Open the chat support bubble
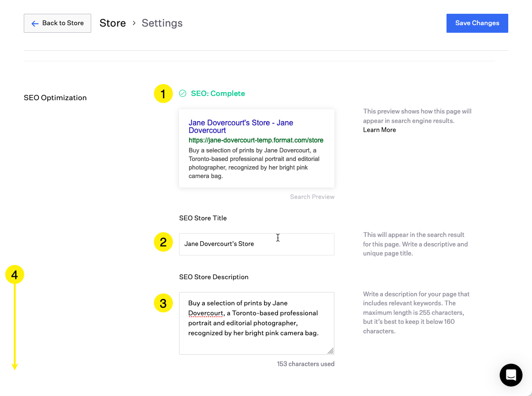This screenshot has height=396, width=532. coord(511,375)
